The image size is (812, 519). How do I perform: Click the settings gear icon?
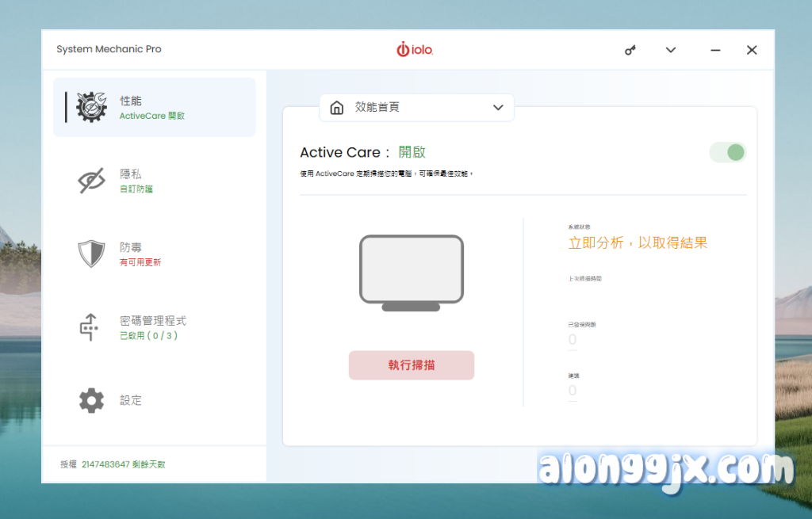91,400
